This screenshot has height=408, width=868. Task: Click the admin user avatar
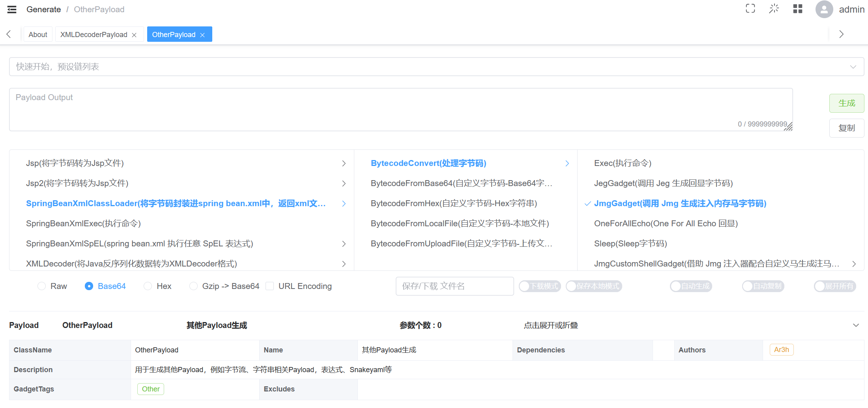(x=824, y=9)
